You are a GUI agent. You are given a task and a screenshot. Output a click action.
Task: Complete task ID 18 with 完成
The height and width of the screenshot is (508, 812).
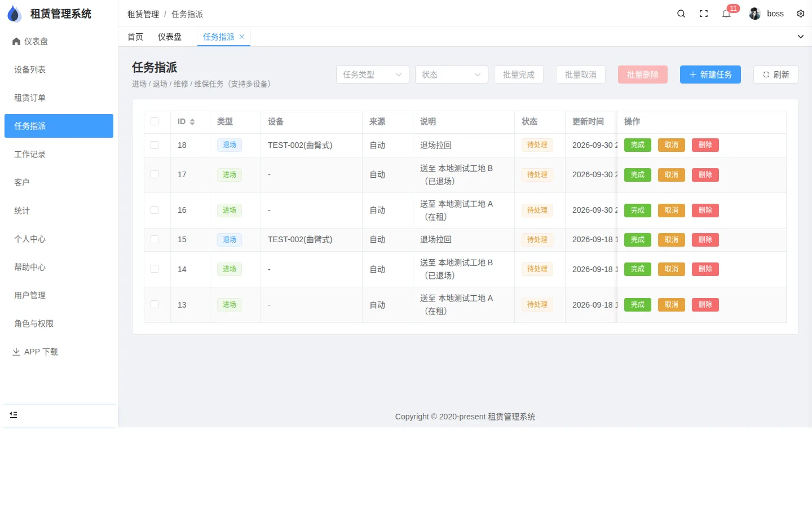(x=638, y=145)
